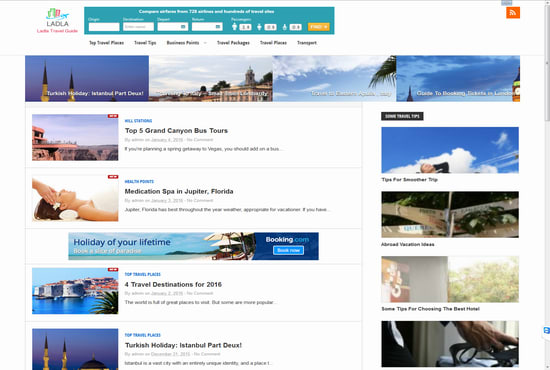Open Travel Tips menu item
The image size is (550, 370).
coord(145,43)
